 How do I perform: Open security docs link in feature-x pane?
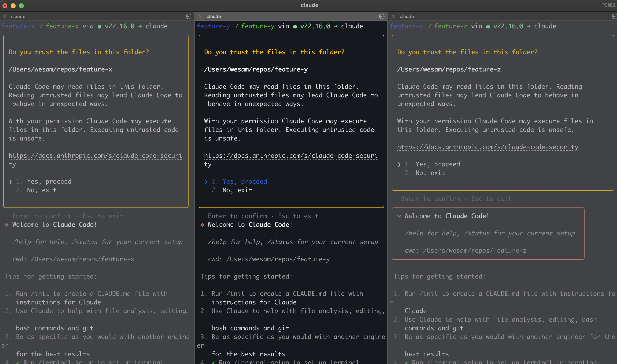95,156
